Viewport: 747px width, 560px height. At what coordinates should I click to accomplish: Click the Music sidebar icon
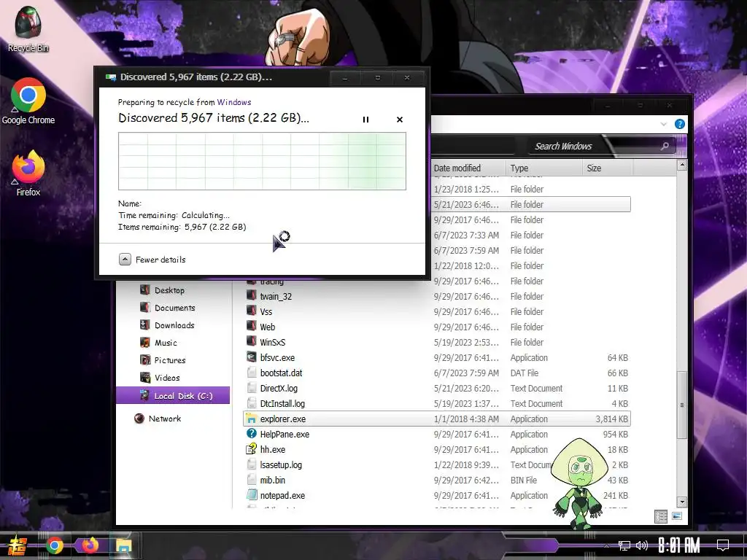[x=145, y=343]
